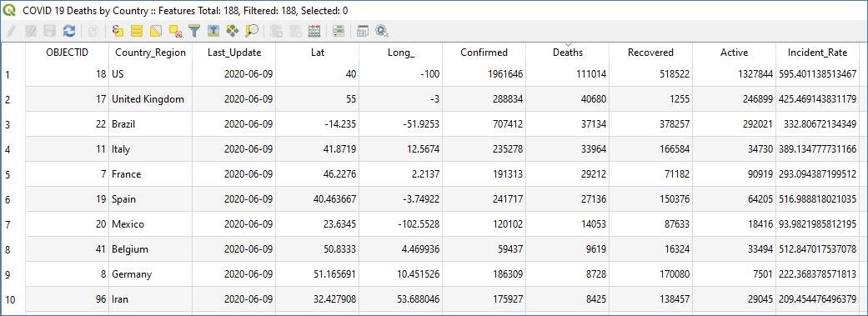Click the Spain country cell
The height and width of the screenshot is (316, 868).
click(151, 198)
